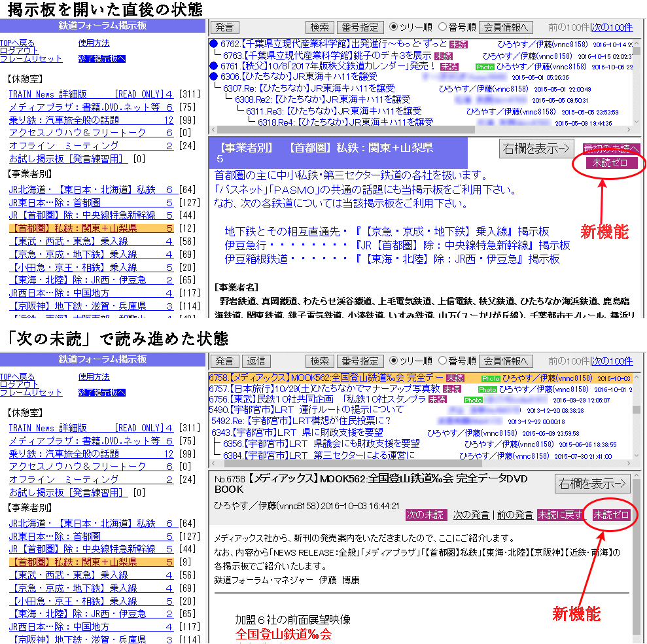The height and width of the screenshot is (644, 647).
Task: Open thread 6757 日本旅行 マナーアップ写真教
Action: [324, 389]
